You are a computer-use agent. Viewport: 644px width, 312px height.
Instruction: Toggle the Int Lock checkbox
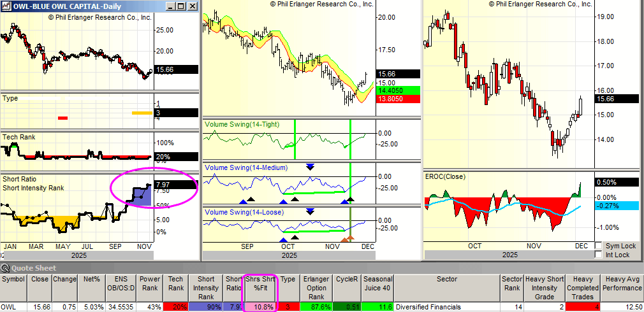click(x=598, y=255)
